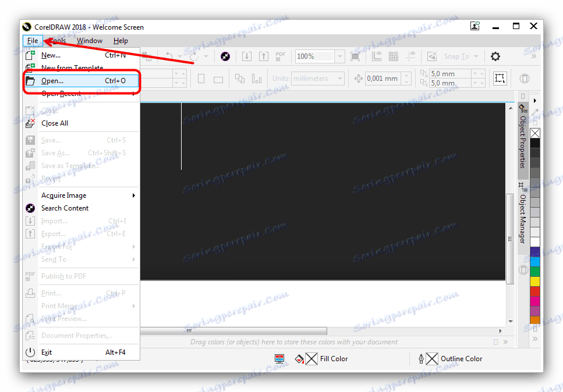Click the Outline Color pen icon

click(421, 359)
